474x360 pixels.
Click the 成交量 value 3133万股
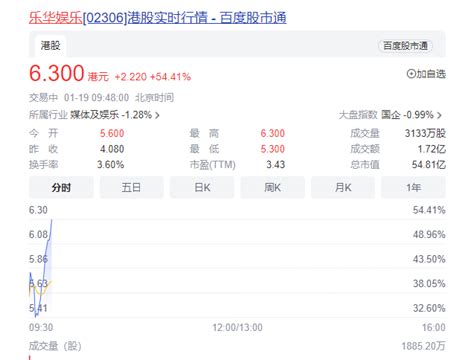(x=425, y=133)
